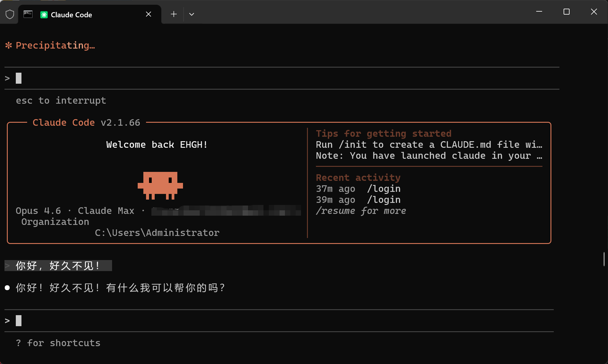The image size is (608, 364).
Task: Click the 'Organization' text in welcome box
Action: [55, 222]
